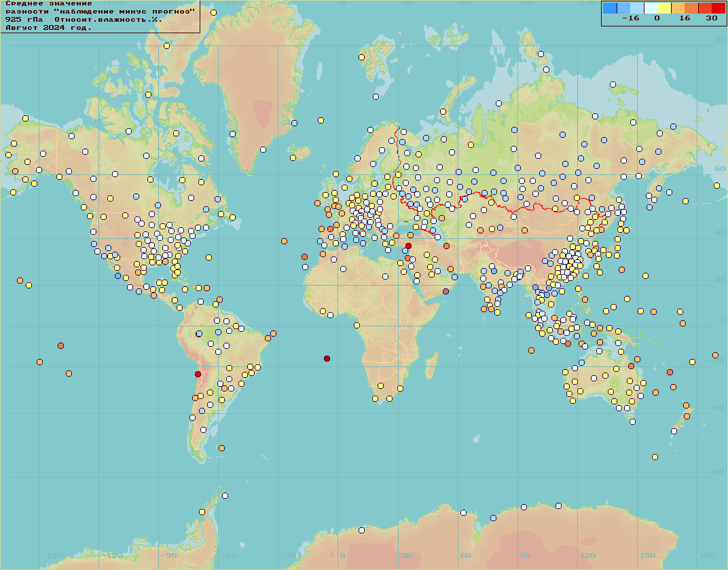The image size is (728, 570).
Task: Select the dark red station in northern Chile
Action: click(198, 375)
